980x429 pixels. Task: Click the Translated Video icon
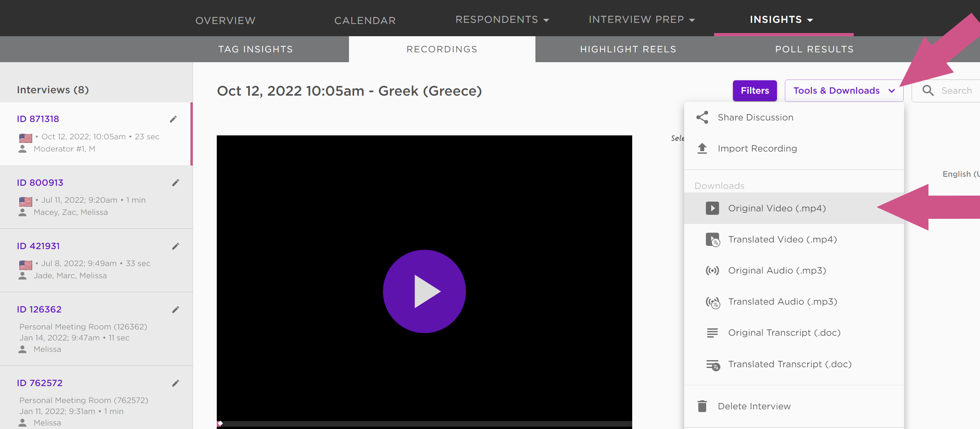click(x=712, y=239)
